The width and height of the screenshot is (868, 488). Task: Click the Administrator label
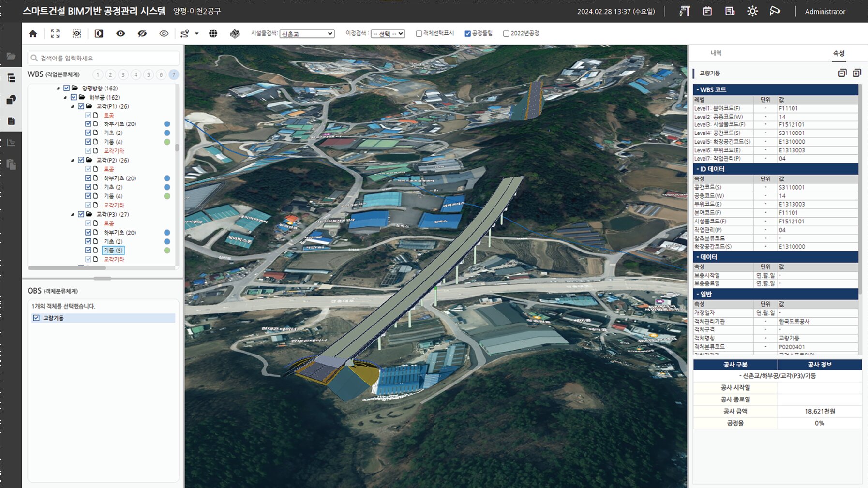825,12
